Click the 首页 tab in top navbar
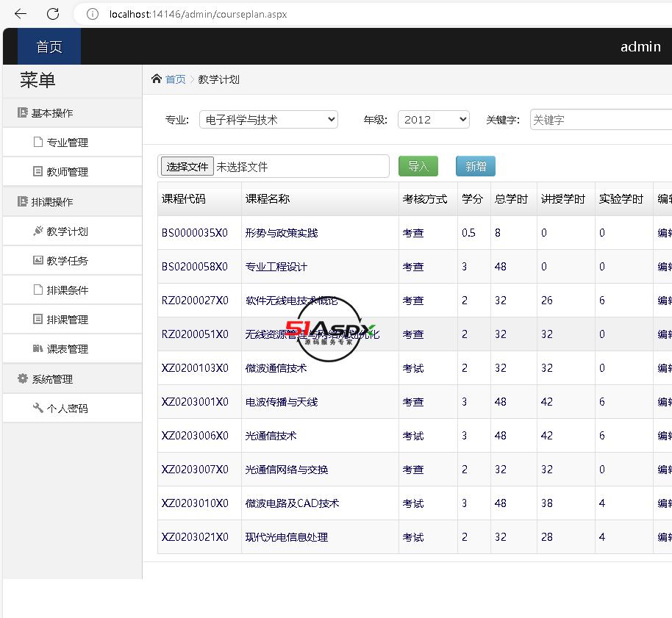Screen dimensions: 672x618 point(49,47)
